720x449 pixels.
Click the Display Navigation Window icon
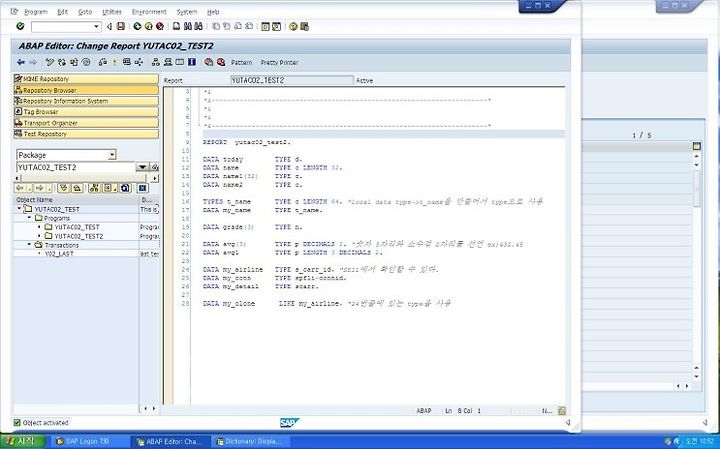(x=168, y=62)
